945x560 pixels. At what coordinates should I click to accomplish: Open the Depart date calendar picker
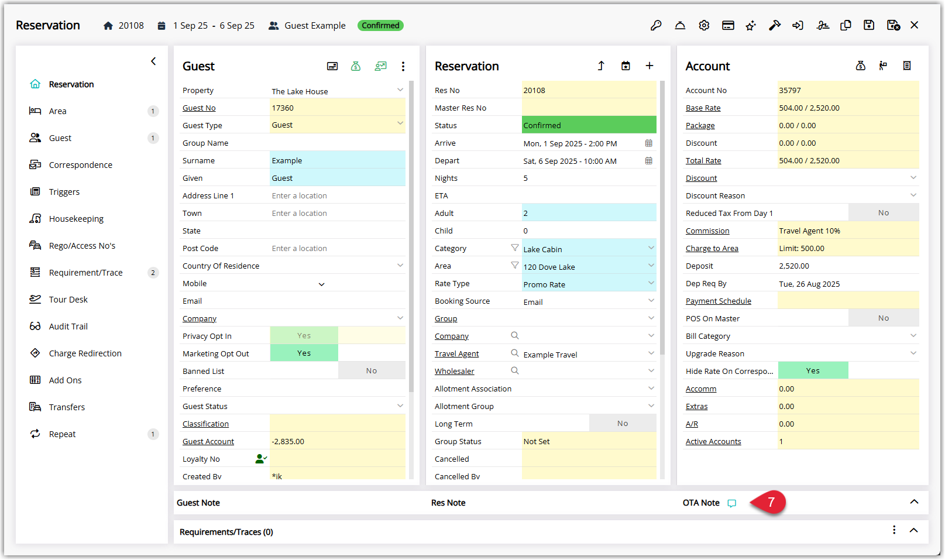(649, 160)
